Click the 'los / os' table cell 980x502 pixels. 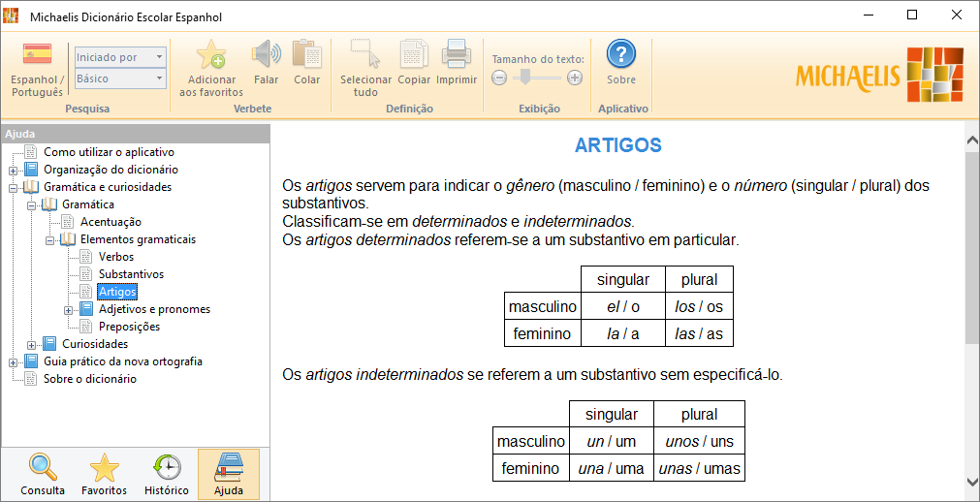(x=699, y=306)
